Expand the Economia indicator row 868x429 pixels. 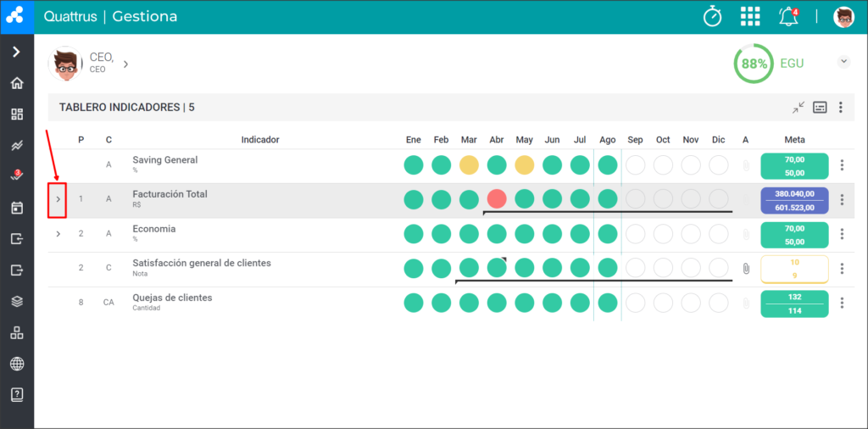pos(58,234)
